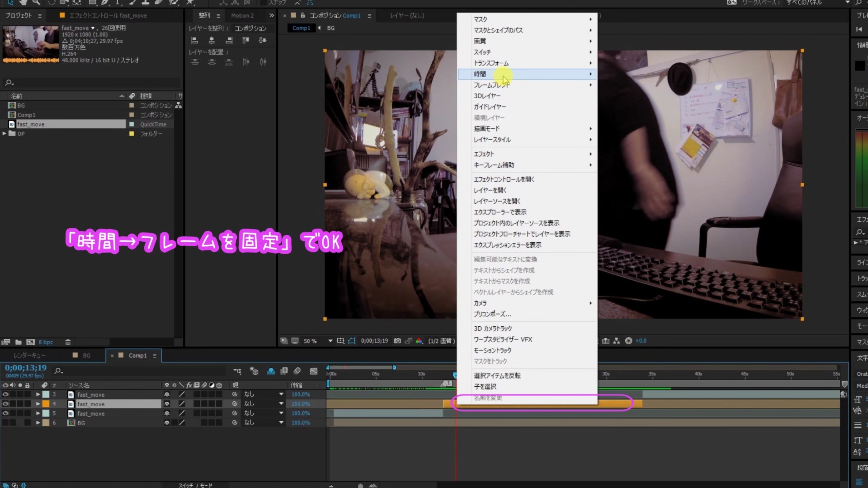Screen dimensions: 868x488
Task: Click the 8 bpc color depth button
Action: point(45,342)
